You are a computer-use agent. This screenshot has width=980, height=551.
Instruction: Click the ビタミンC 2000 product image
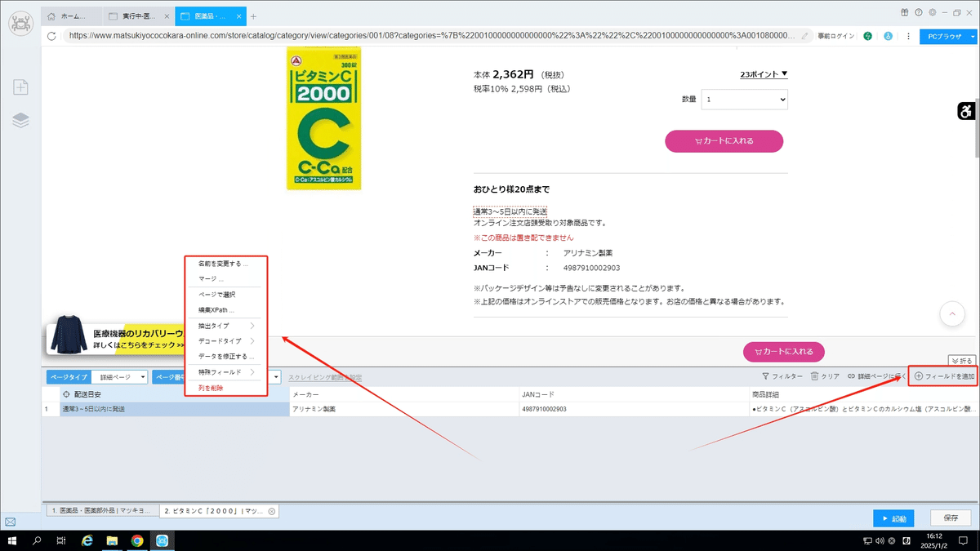[323, 118]
